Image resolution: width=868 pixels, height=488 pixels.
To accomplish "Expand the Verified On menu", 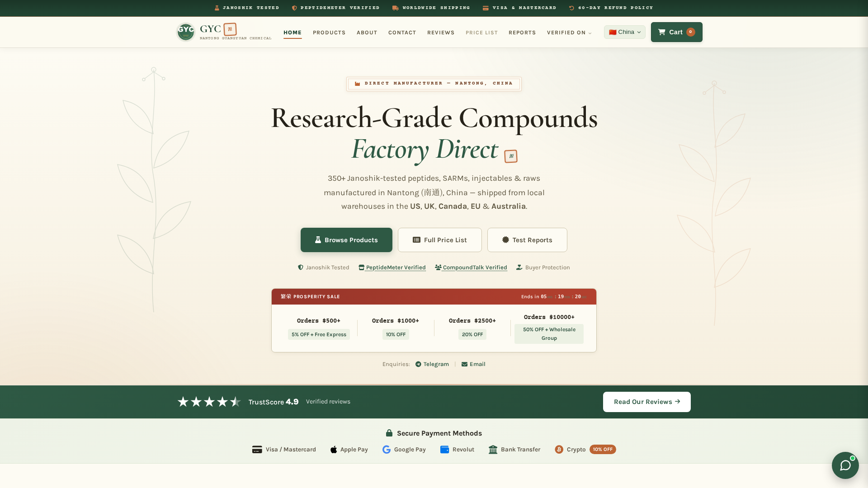I will tap(569, 33).
